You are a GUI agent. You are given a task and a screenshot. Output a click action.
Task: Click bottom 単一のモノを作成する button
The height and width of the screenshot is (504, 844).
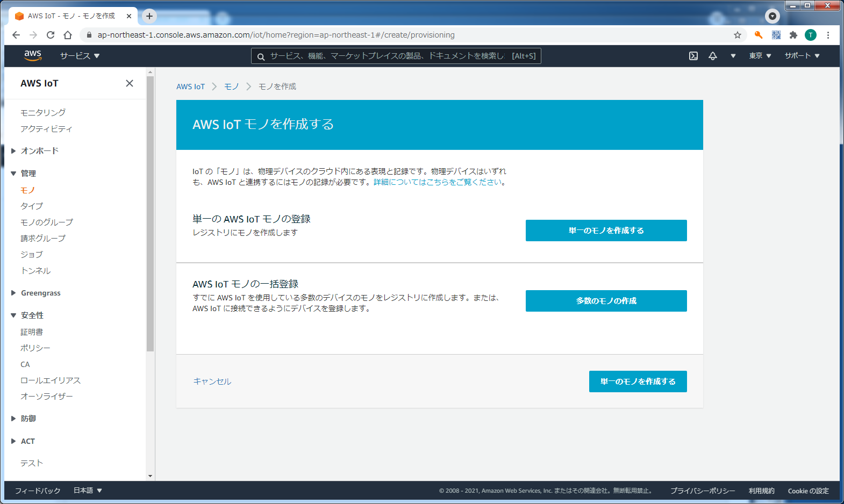[638, 381]
